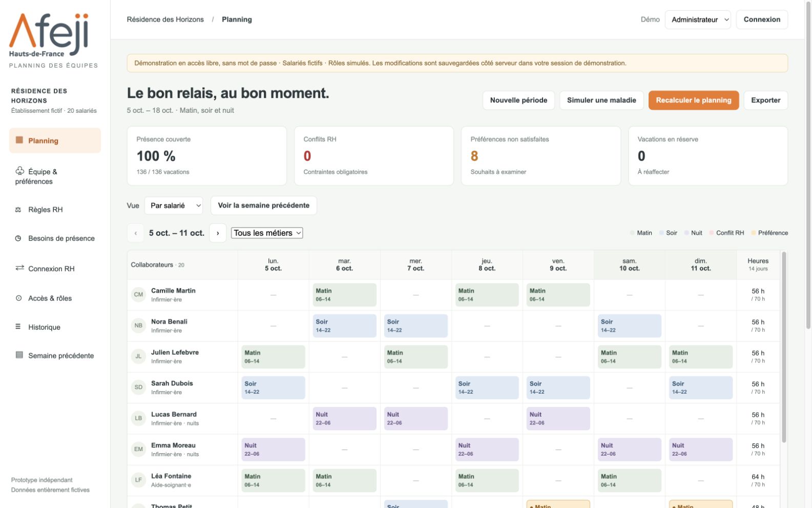The image size is (812, 508).
Task: Click Voir la semaine précédente button
Action: (264, 206)
